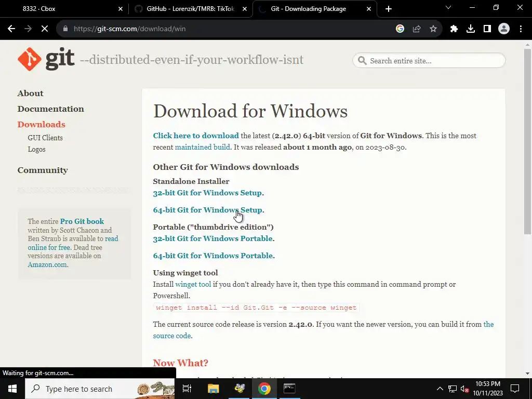Open Chrome extensions puzzle icon
This screenshot has height=399, width=532.
454,29
